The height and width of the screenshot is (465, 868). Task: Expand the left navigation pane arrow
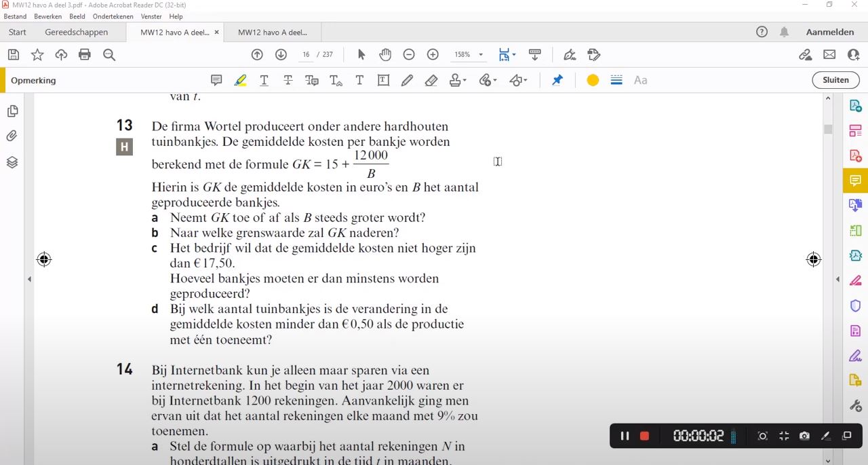(x=29, y=279)
